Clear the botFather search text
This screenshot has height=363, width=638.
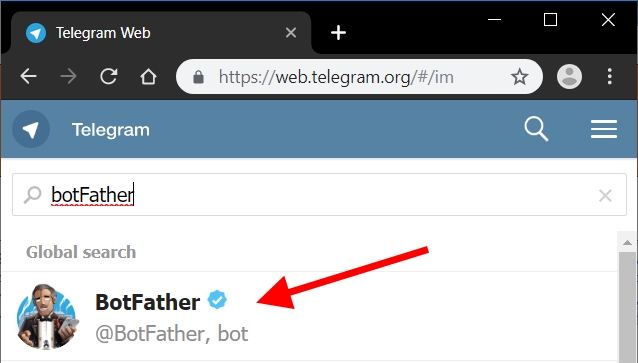coord(605,195)
